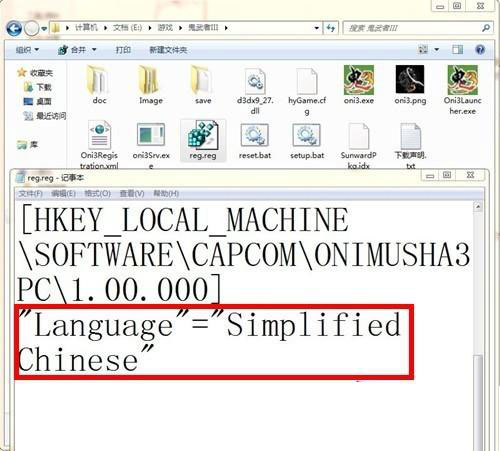
Task: Click the \SOFTWARE\CAPCOM\ONIMUSHA3 line
Action: 244,255
